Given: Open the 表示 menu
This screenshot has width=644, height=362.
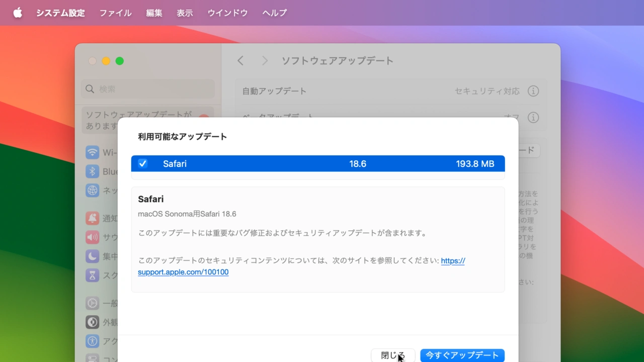Looking at the screenshot, I should click(185, 13).
